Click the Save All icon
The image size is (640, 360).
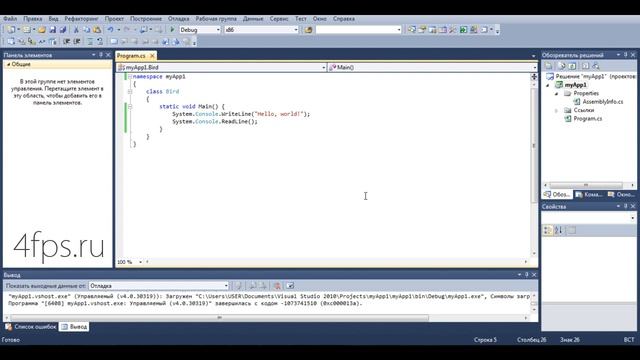[x=63, y=30]
